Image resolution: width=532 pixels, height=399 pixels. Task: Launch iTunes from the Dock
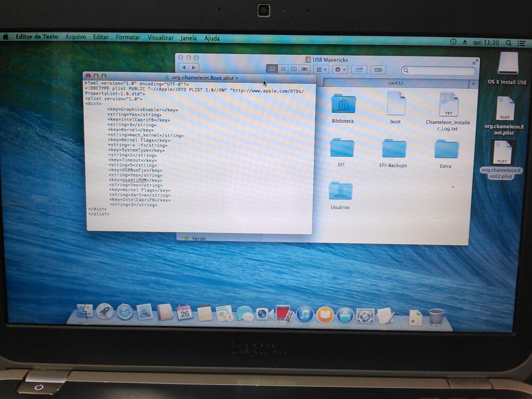click(305, 314)
